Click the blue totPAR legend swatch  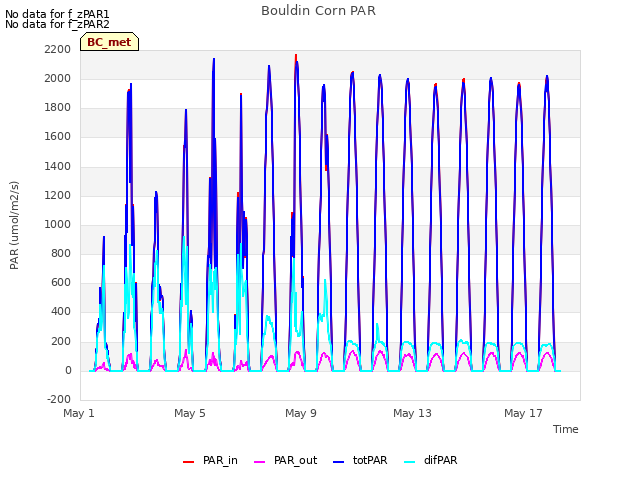point(338,462)
